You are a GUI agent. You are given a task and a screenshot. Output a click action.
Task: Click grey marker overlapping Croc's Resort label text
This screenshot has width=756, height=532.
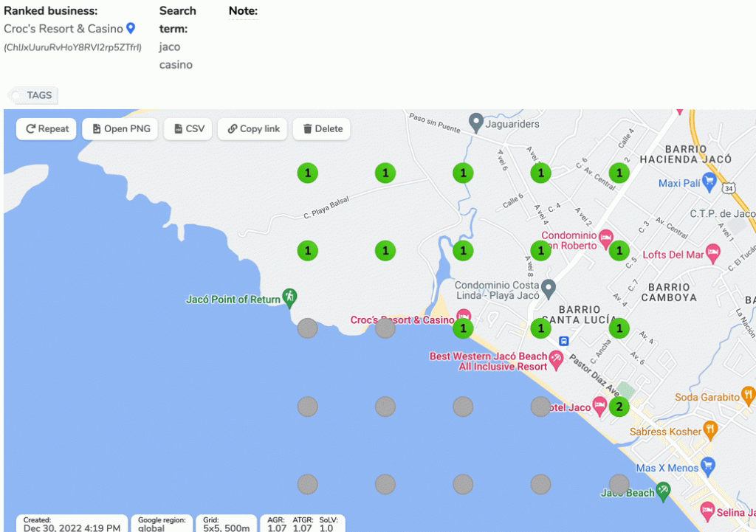(x=385, y=328)
